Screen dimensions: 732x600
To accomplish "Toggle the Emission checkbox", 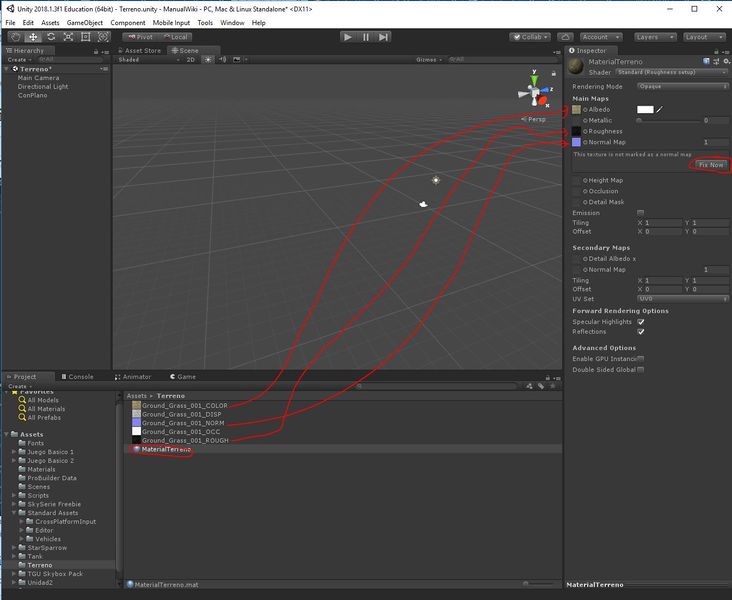I will [x=640, y=213].
